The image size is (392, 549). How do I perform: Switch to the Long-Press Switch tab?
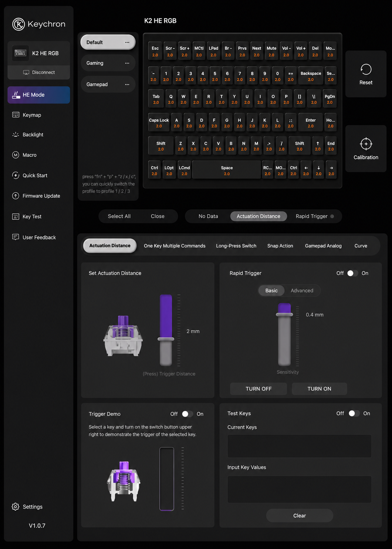pyautogui.click(x=236, y=246)
